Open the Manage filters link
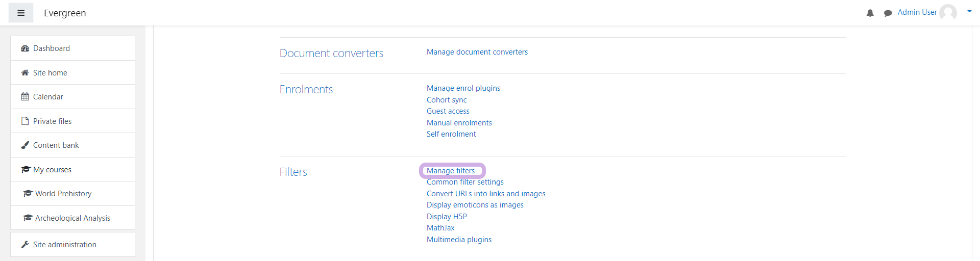The height and width of the screenshot is (261, 980). [x=451, y=171]
